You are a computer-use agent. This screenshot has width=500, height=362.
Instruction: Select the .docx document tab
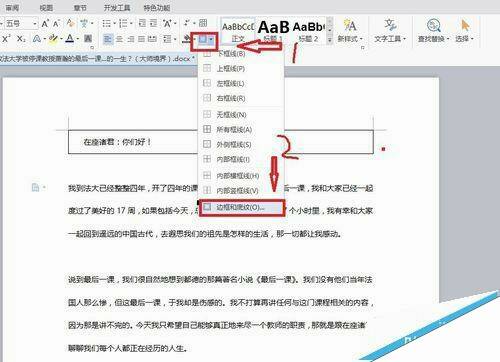[x=97, y=59]
